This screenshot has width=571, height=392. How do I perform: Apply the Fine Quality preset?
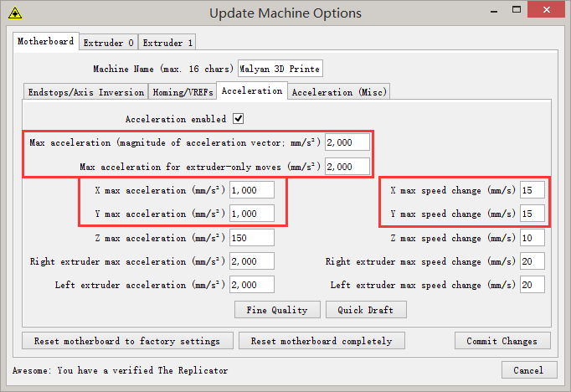(277, 310)
